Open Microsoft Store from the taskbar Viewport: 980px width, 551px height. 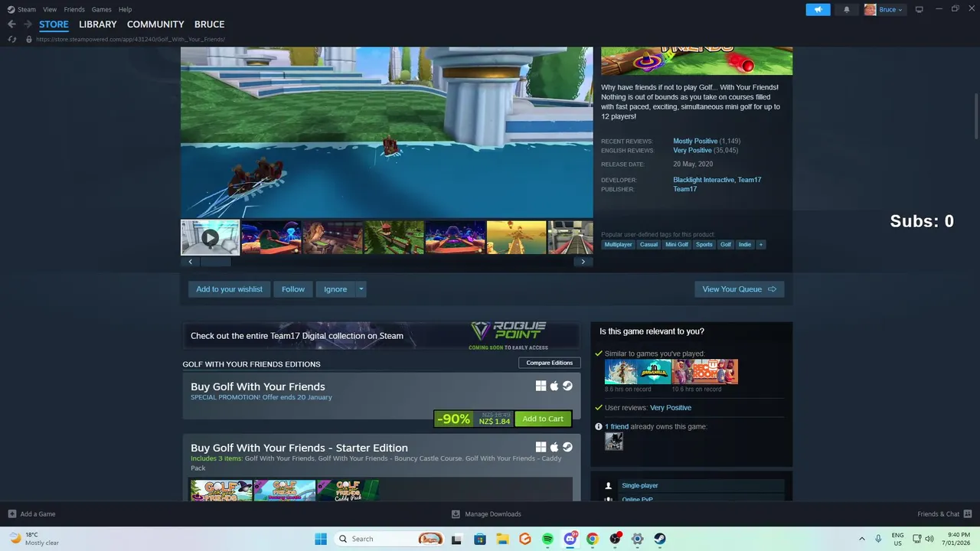(x=480, y=539)
